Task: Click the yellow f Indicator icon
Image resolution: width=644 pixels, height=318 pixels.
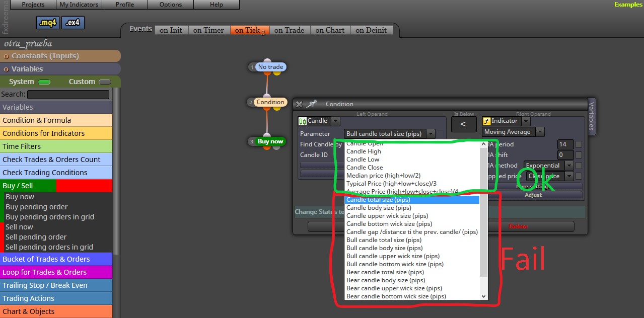Action: tap(486, 121)
